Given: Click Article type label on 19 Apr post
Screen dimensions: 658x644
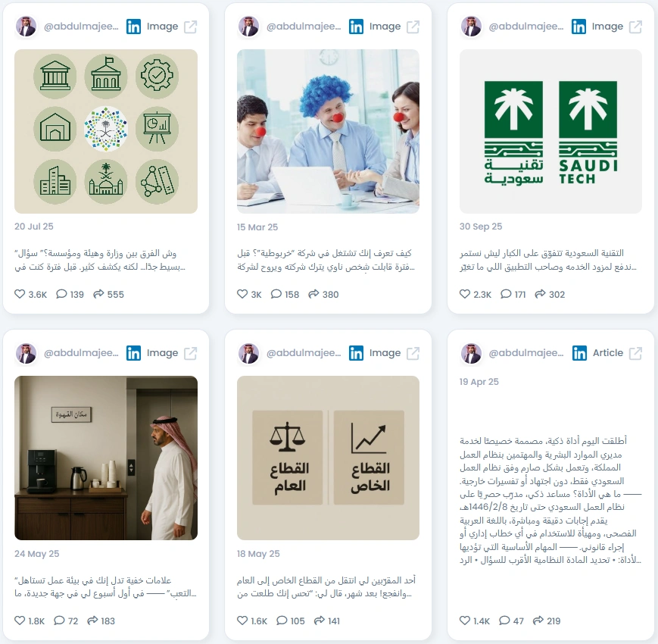Looking at the screenshot, I should point(607,353).
